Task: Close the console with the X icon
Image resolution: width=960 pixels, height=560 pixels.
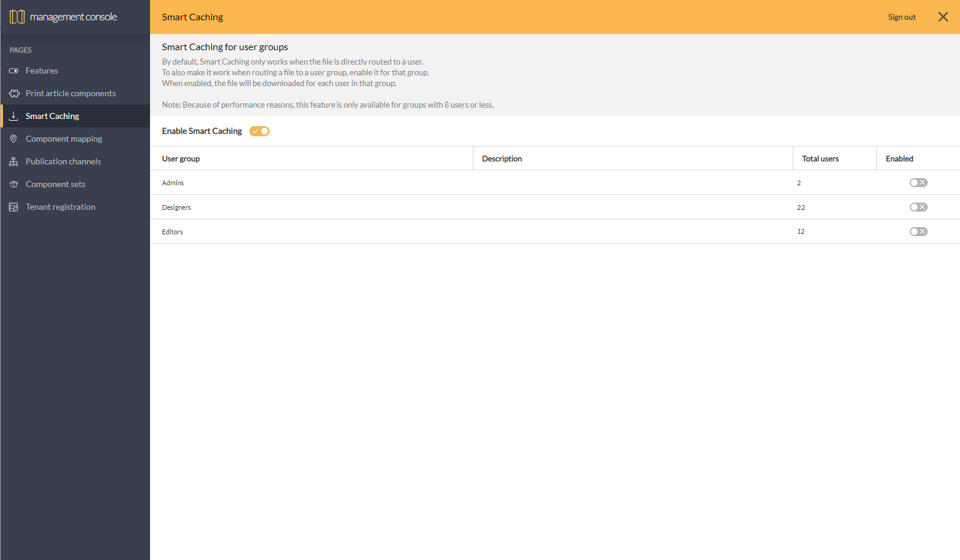Action: [x=943, y=17]
